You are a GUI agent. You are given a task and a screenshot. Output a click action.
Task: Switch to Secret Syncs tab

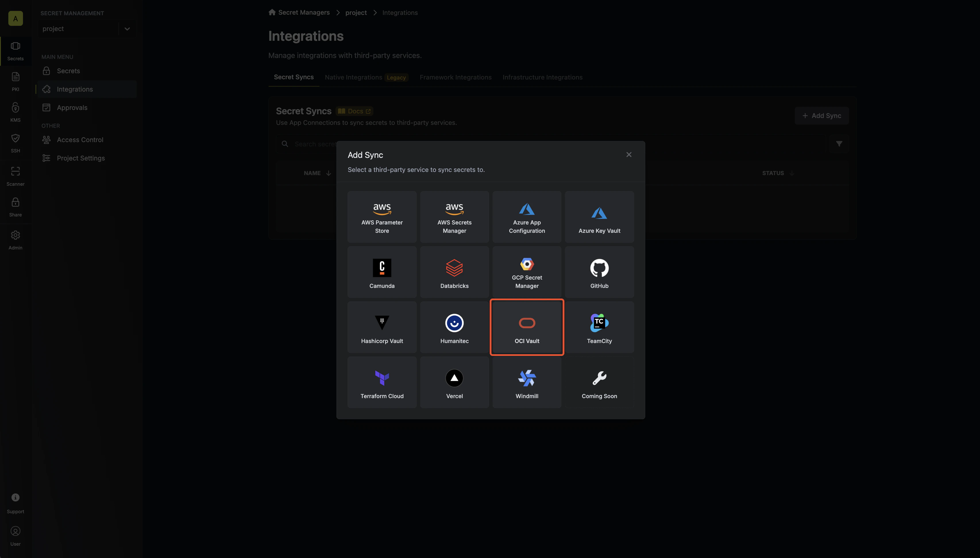click(x=294, y=77)
